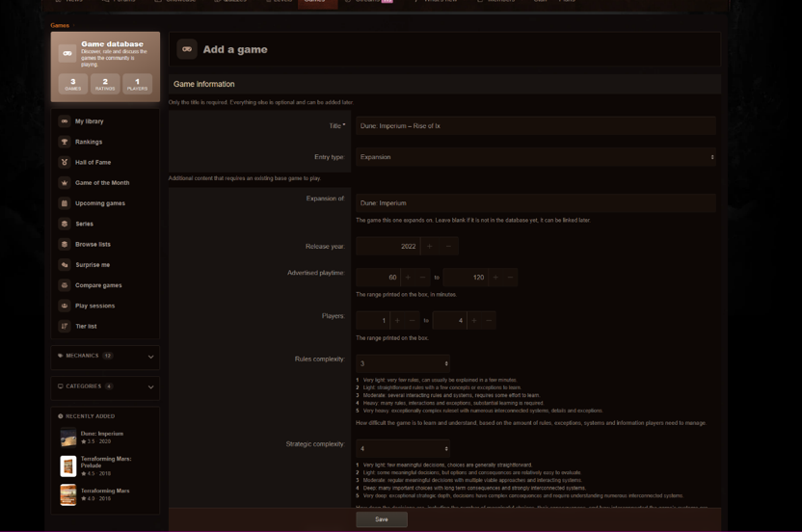
Task: Click the Save button
Action: click(382, 519)
